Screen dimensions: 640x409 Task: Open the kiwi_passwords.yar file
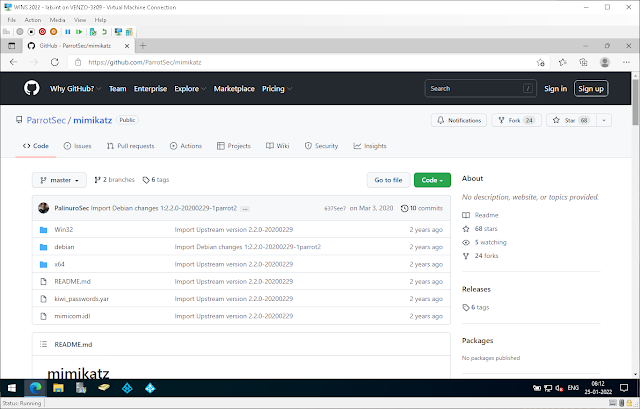(82, 298)
